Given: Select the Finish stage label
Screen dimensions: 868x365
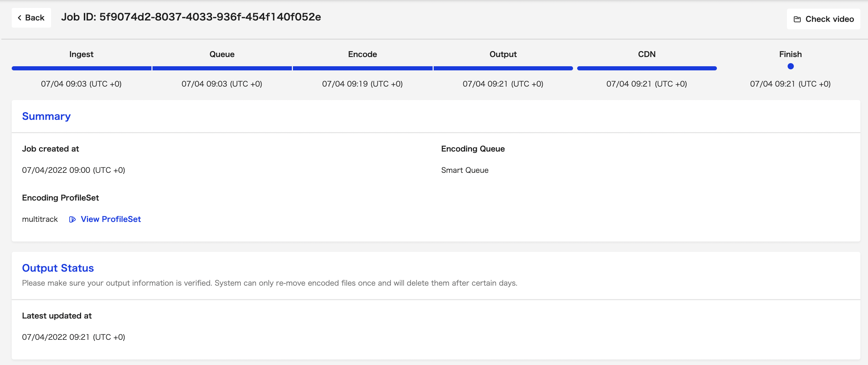Looking at the screenshot, I should [x=790, y=54].
